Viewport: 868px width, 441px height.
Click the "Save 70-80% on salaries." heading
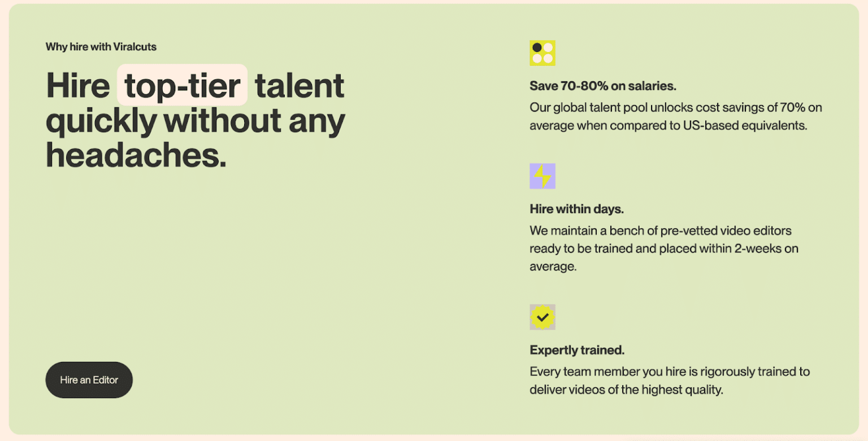tap(603, 86)
